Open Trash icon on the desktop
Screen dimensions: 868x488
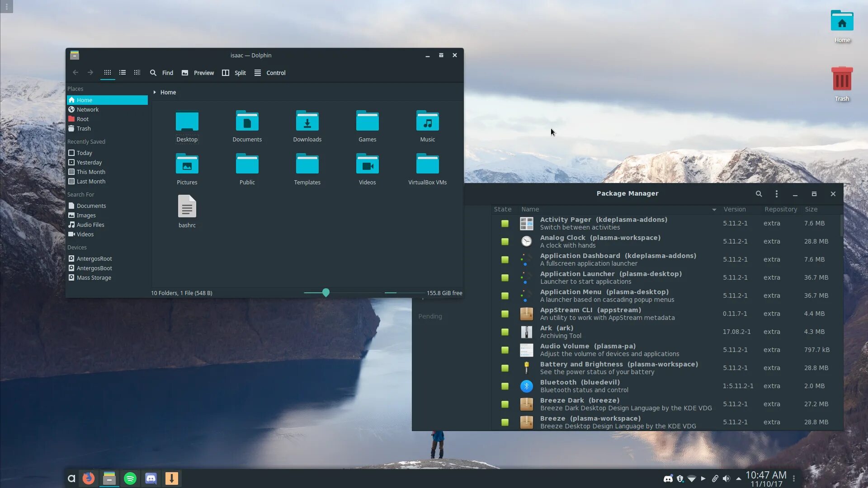[x=842, y=80]
